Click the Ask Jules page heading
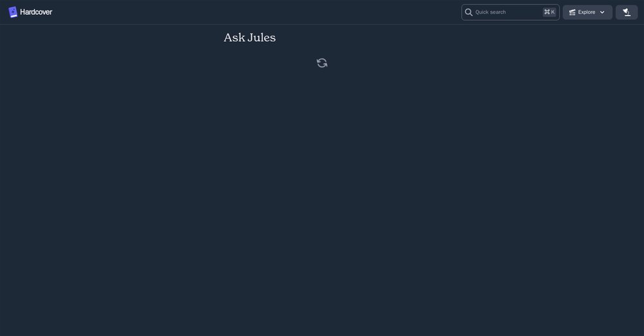This screenshot has width=644, height=336. (x=250, y=37)
